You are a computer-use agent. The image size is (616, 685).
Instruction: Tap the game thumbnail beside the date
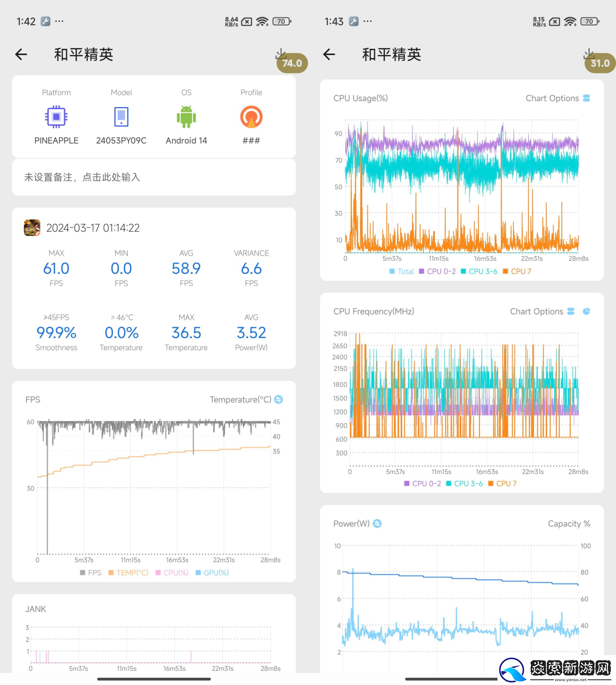point(32,228)
